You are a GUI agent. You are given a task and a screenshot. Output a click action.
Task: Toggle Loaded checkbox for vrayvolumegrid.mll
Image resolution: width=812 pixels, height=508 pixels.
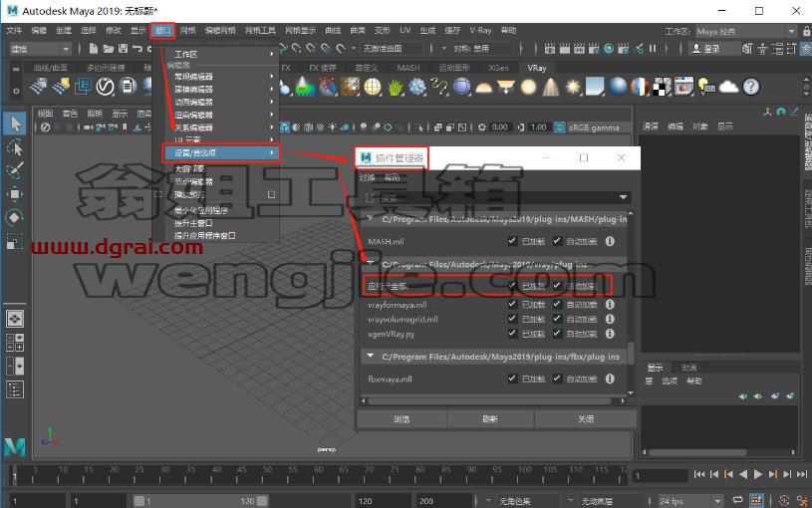[512, 319]
